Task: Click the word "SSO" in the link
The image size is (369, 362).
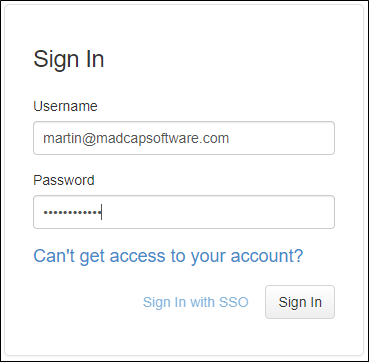Action: coord(234,302)
